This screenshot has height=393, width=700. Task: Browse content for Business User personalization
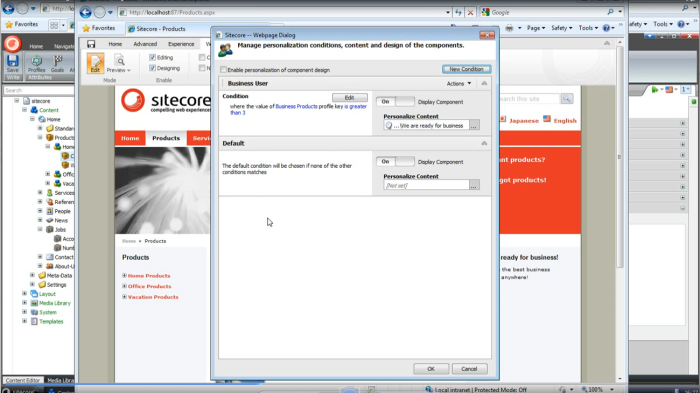coord(474,125)
